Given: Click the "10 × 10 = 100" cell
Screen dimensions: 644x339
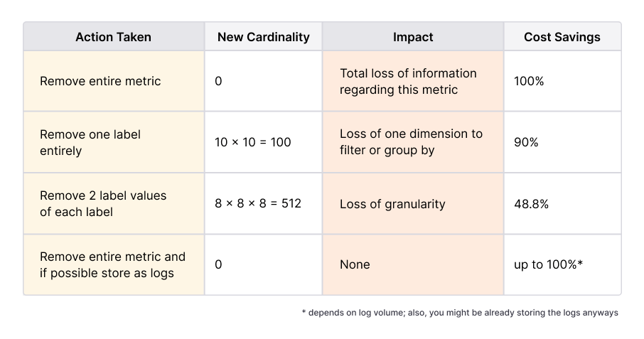Looking at the screenshot, I should 253,142.
